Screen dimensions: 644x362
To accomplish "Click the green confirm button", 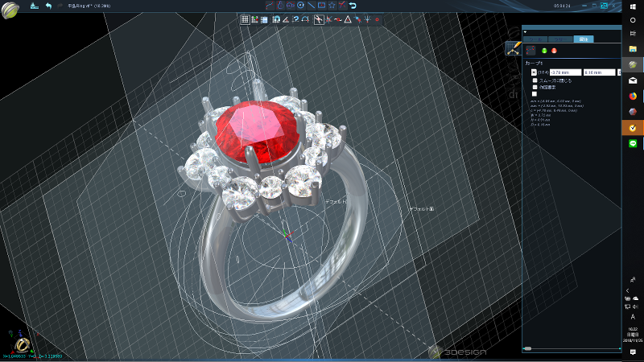I will coord(543,51).
